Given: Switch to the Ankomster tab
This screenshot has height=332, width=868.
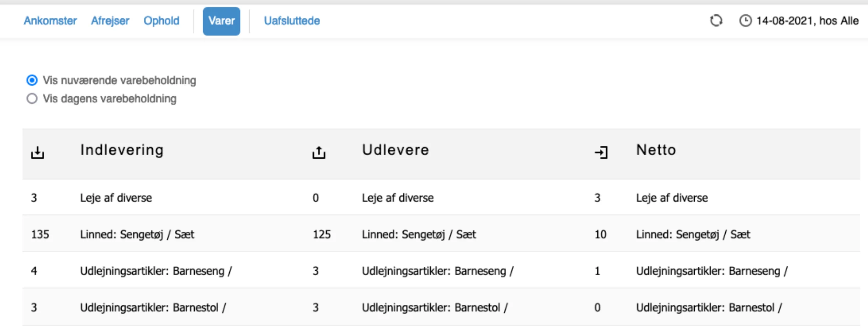Looking at the screenshot, I should (x=50, y=21).
